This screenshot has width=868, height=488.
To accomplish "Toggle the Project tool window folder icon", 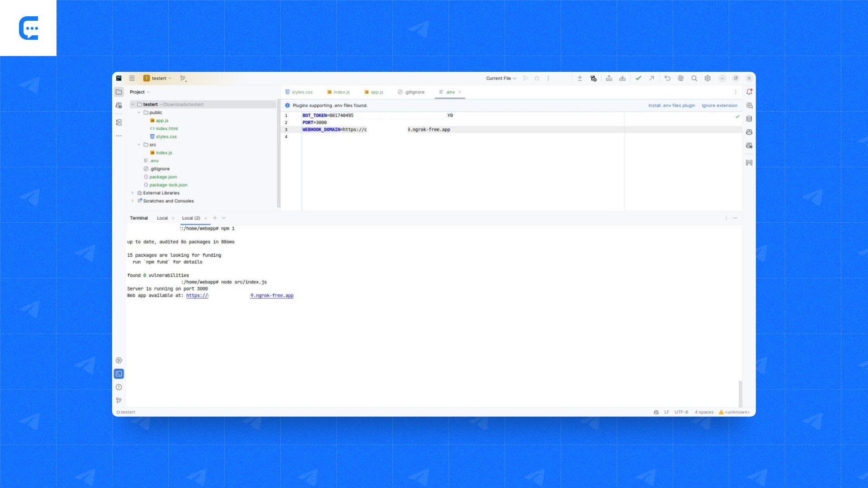I will (x=119, y=92).
